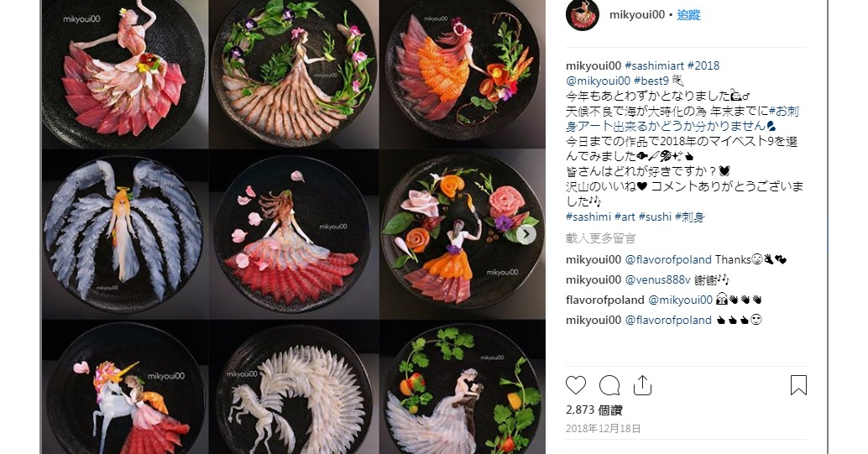Open the #sushi hashtag link
Viewport: 868px width, 454px height.
(655, 217)
